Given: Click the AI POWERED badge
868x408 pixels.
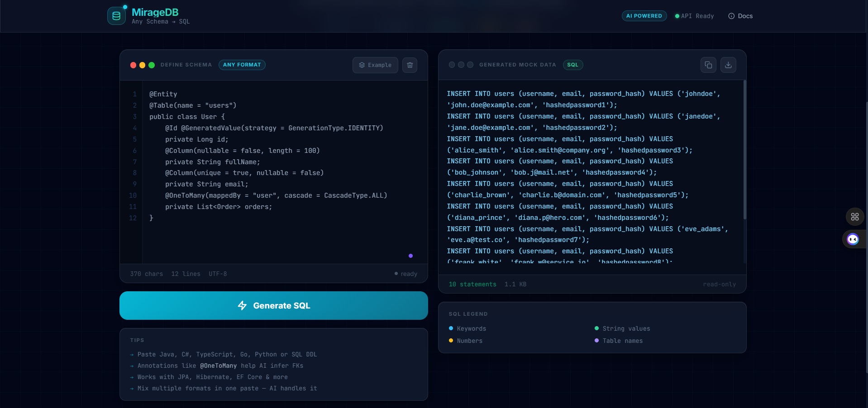Looking at the screenshot, I should (x=644, y=16).
